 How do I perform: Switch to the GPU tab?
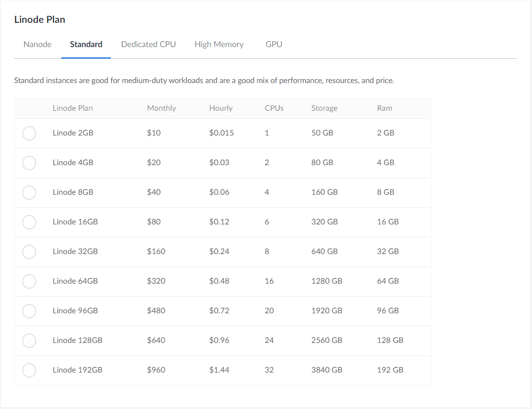click(x=274, y=45)
